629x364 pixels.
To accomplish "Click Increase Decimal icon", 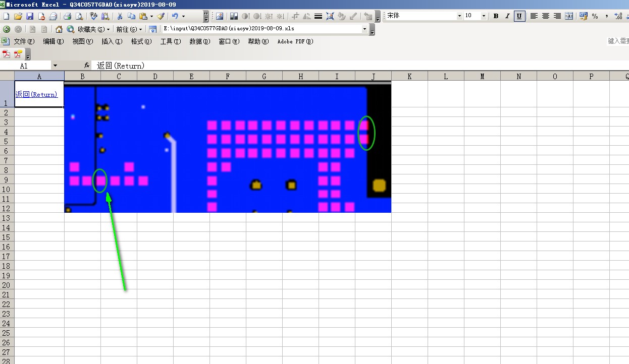I will click(618, 16).
